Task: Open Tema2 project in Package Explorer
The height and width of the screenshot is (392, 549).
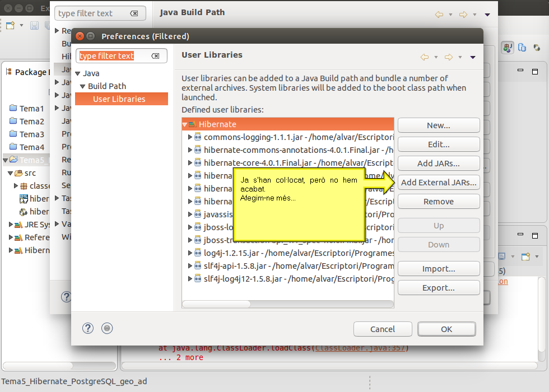Action: 27,122
